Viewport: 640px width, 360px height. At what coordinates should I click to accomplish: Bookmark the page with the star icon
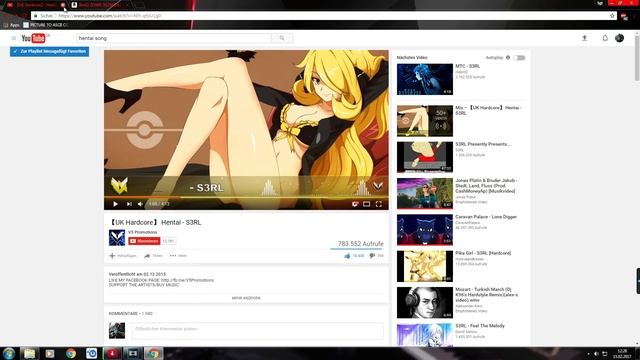coord(612,16)
